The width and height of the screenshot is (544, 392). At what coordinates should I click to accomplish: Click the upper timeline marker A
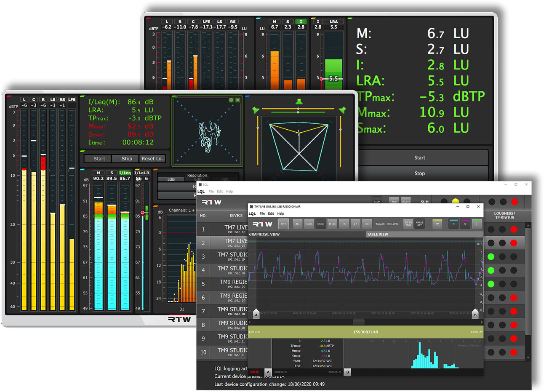pos(256,314)
